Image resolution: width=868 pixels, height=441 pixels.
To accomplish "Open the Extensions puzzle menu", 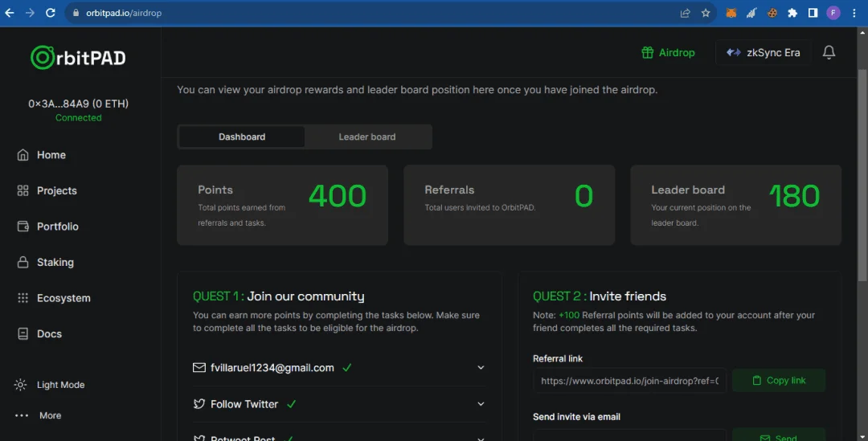I will 792,13.
